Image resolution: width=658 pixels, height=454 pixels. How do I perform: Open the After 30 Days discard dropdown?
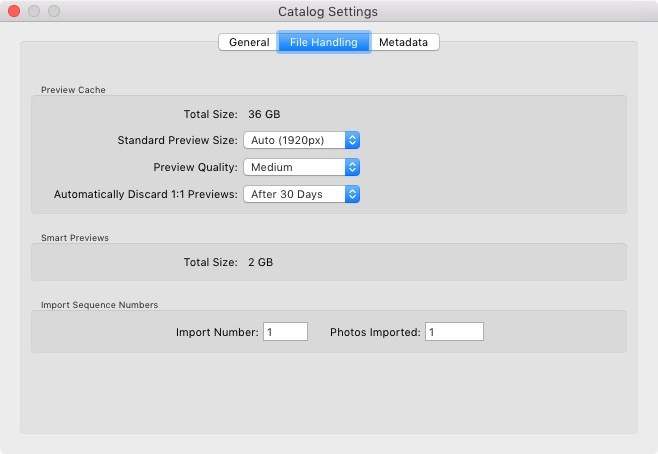301,194
